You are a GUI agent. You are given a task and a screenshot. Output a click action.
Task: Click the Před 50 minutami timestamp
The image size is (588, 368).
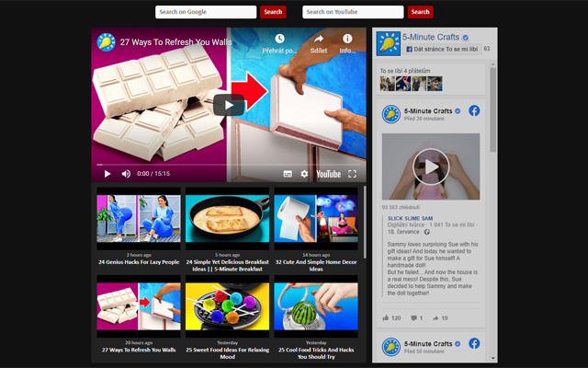coord(424,351)
